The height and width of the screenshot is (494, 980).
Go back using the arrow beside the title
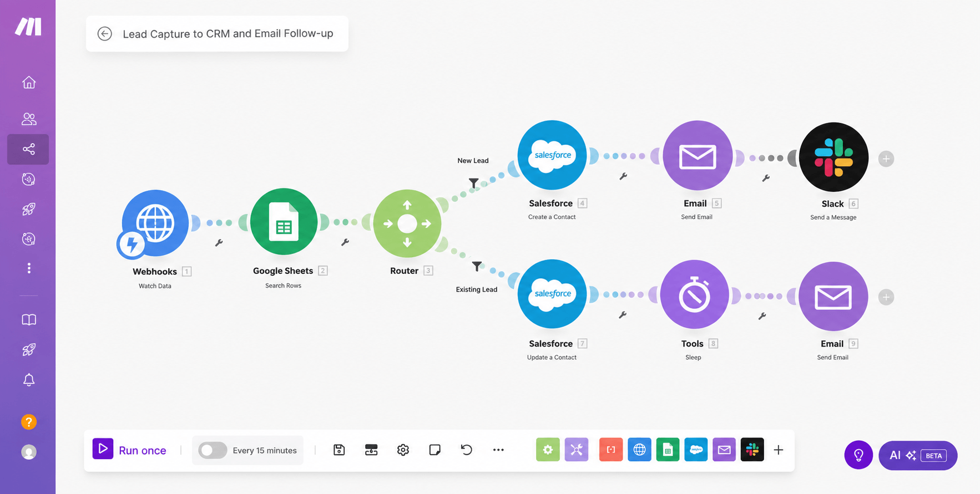(104, 34)
